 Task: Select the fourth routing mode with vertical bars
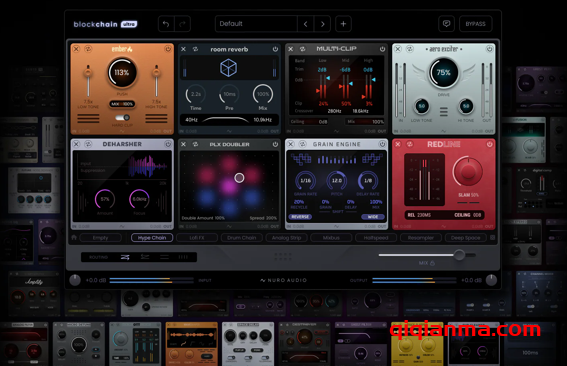tap(183, 257)
